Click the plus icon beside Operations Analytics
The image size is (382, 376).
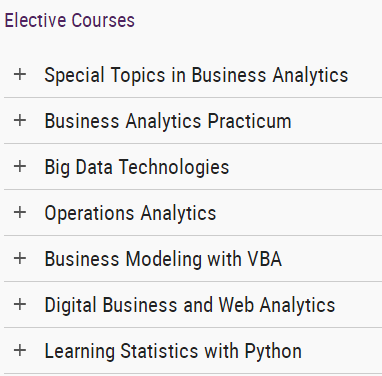coord(20,212)
